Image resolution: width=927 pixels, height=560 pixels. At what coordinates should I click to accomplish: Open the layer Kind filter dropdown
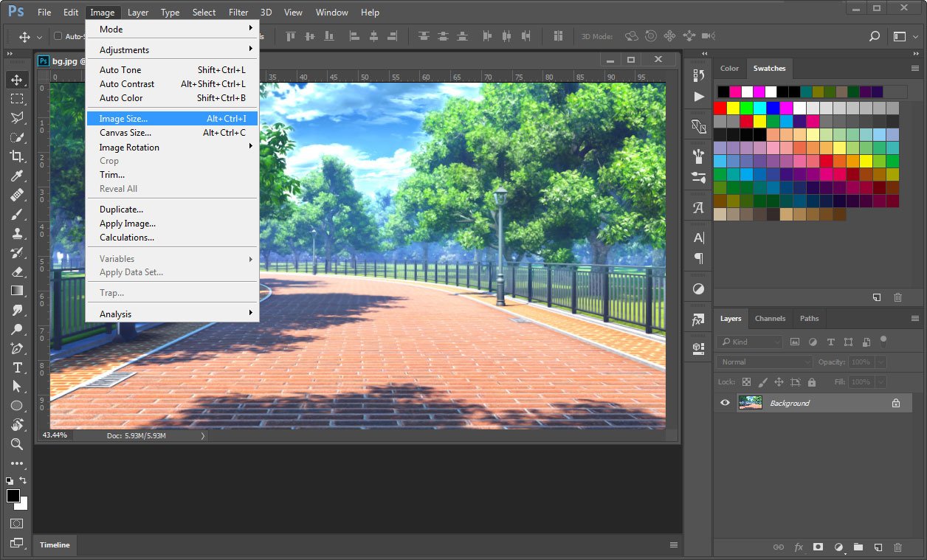[749, 342]
